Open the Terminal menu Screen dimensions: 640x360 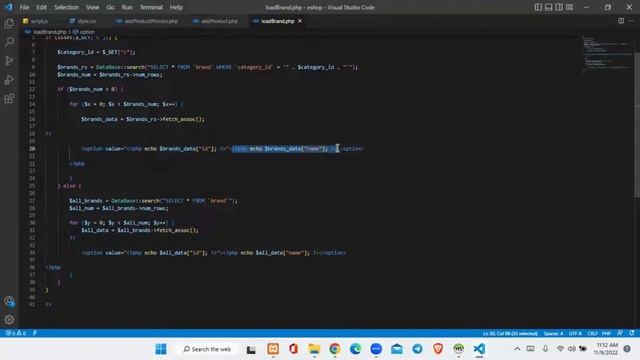(151, 7)
